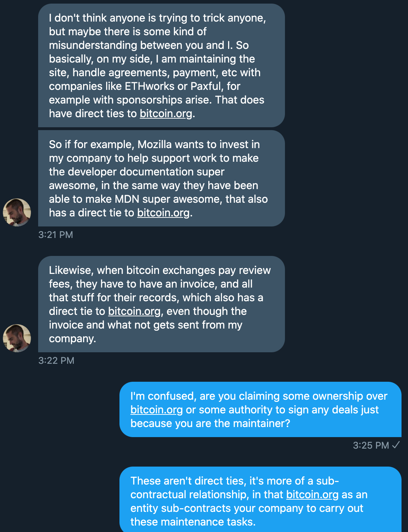Open the contact's profile avatar beside the 3:21 PM messages
Viewport: 408px width, 532px height.
pos(17,212)
